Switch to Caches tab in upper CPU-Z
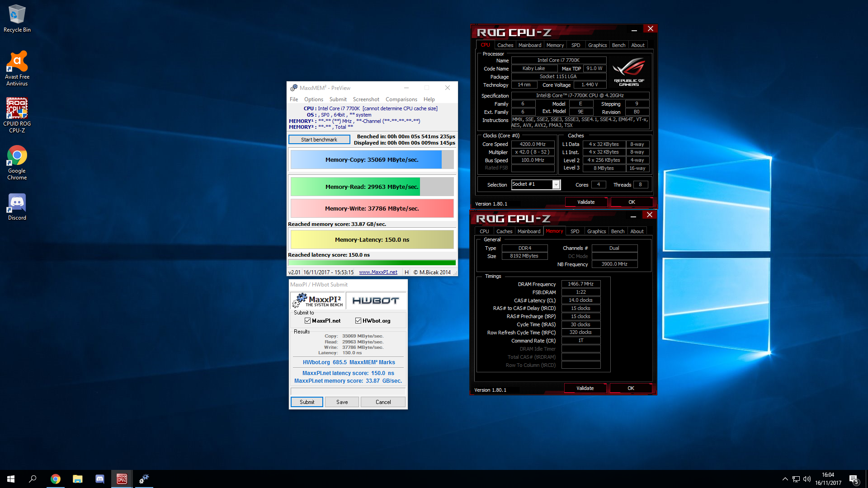Viewport: 868px width, 488px height. 505,45
